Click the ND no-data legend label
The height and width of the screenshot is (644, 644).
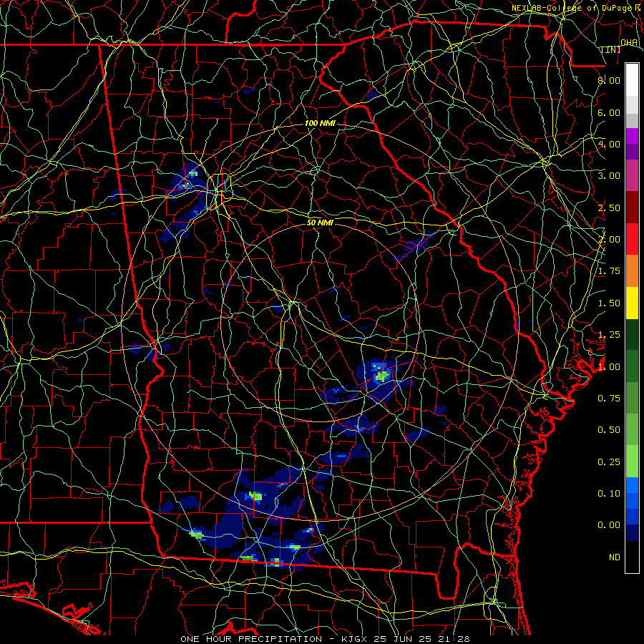pyautogui.click(x=615, y=557)
